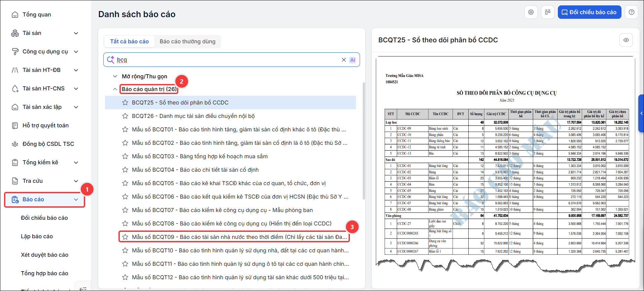Collapse the Báo cáo quản trị group
Image resolution: width=644 pixels, height=291 pixels.
(115, 89)
